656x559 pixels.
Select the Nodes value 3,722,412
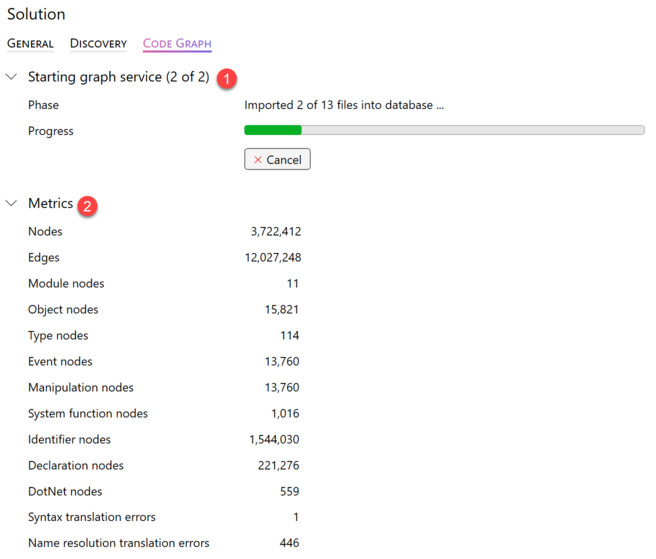click(x=276, y=231)
